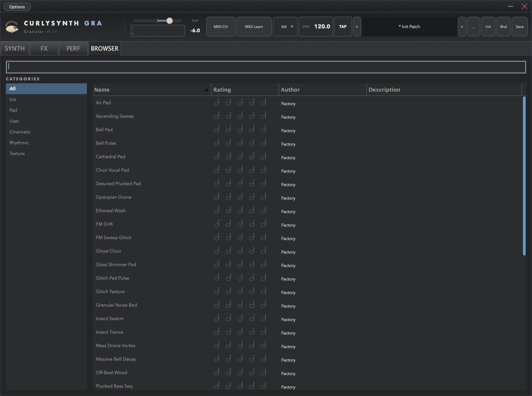Image resolution: width=532 pixels, height=396 pixels.
Task: Rate Ethereal Wash four notes
Action: 252,210
